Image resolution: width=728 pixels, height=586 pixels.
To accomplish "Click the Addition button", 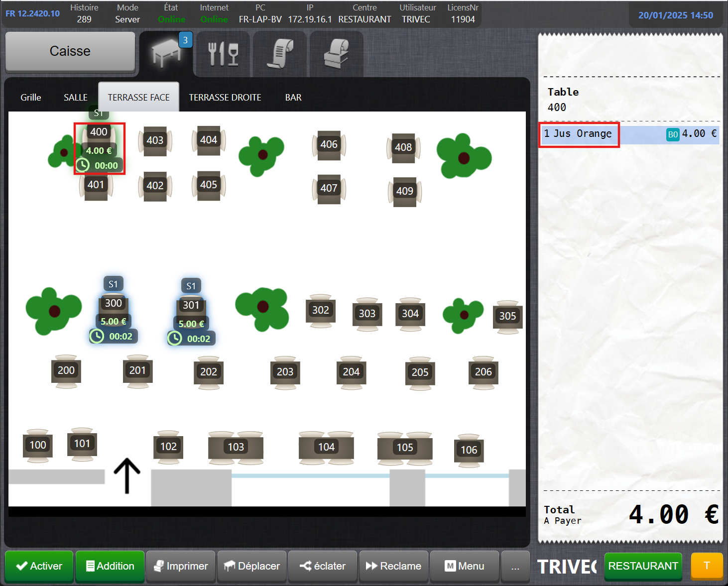I will pyautogui.click(x=110, y=566).
